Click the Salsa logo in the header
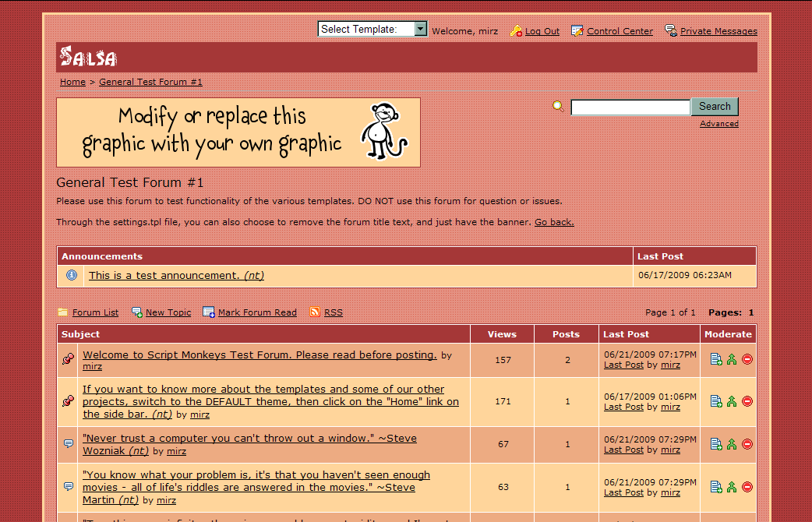The image size is (812, 522). coord(89,57)
